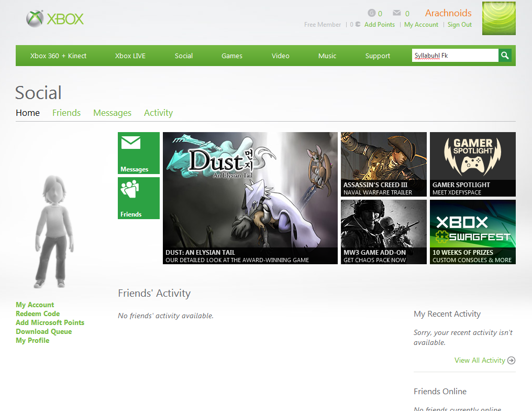Click the Friends Online heading

440,391
